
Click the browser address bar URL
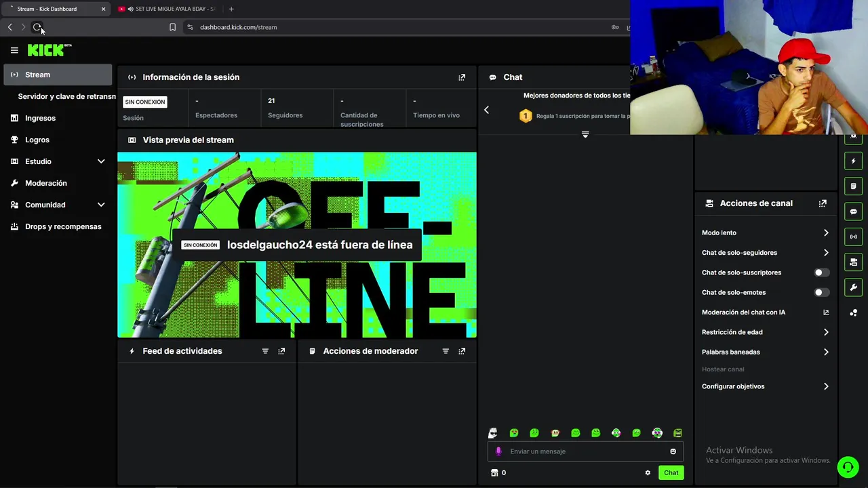click(x=239, y=27)
